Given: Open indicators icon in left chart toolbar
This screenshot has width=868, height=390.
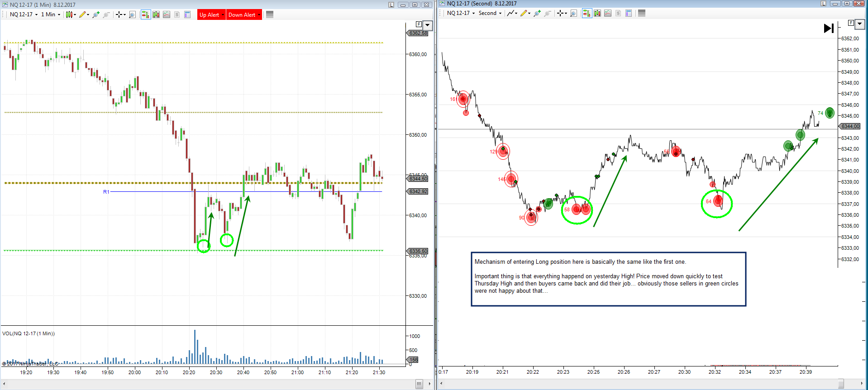Looking at the screenshot, I should pos(167,14).
